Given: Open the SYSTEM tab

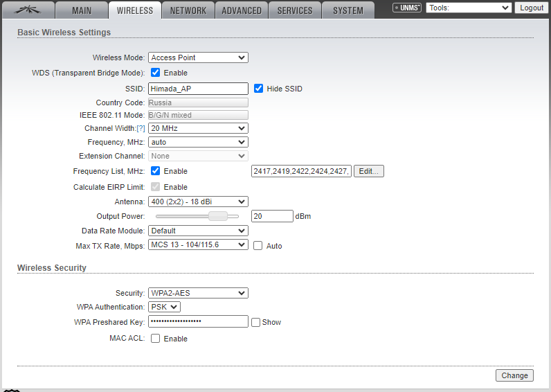Looking at the screenshot, I should (347, 10).
